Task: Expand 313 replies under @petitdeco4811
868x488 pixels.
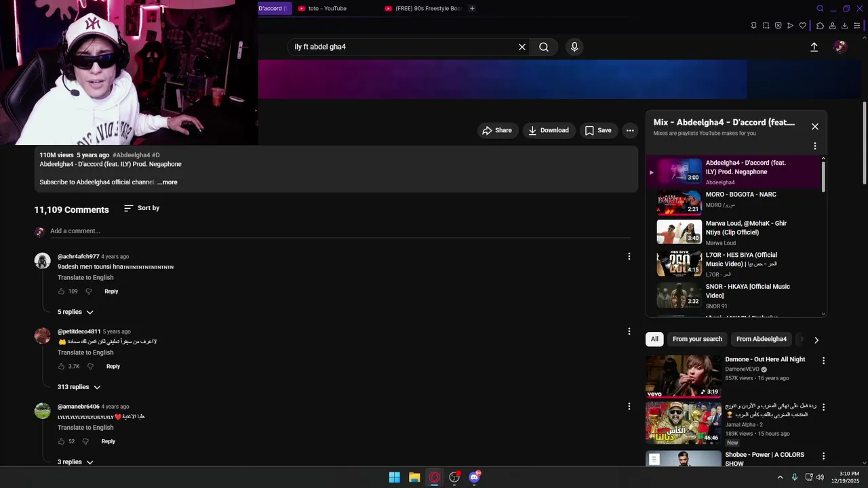Action: (79, 387)
